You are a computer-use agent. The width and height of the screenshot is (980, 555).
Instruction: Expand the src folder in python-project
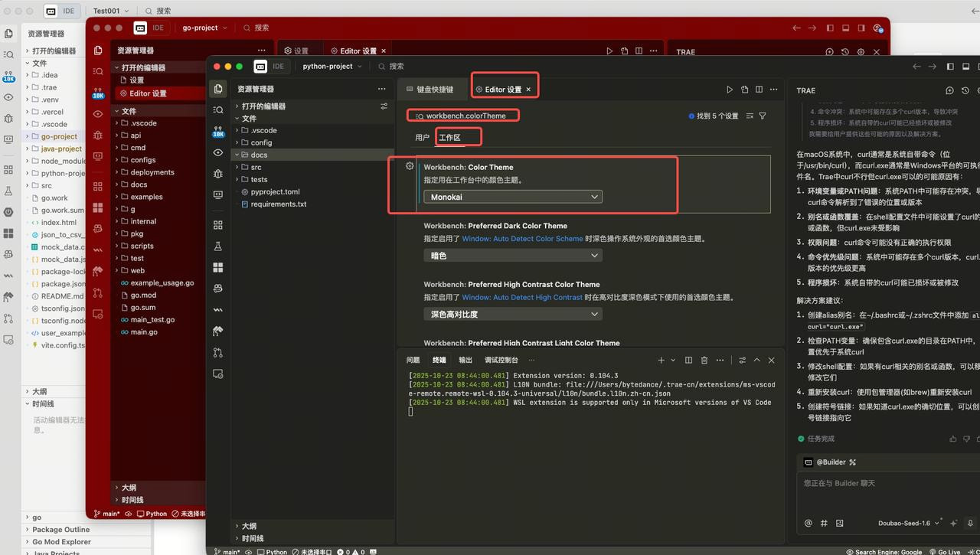[x=256, y=167]
